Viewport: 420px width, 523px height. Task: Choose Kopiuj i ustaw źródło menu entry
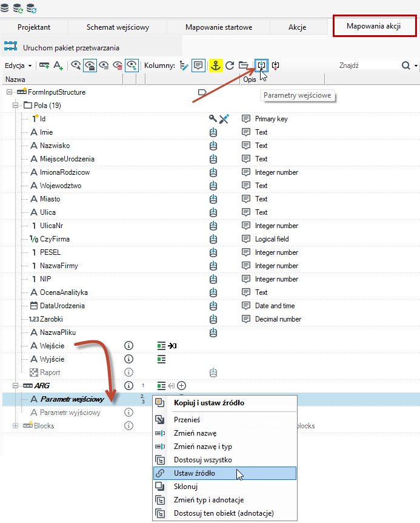pos(225,403)
